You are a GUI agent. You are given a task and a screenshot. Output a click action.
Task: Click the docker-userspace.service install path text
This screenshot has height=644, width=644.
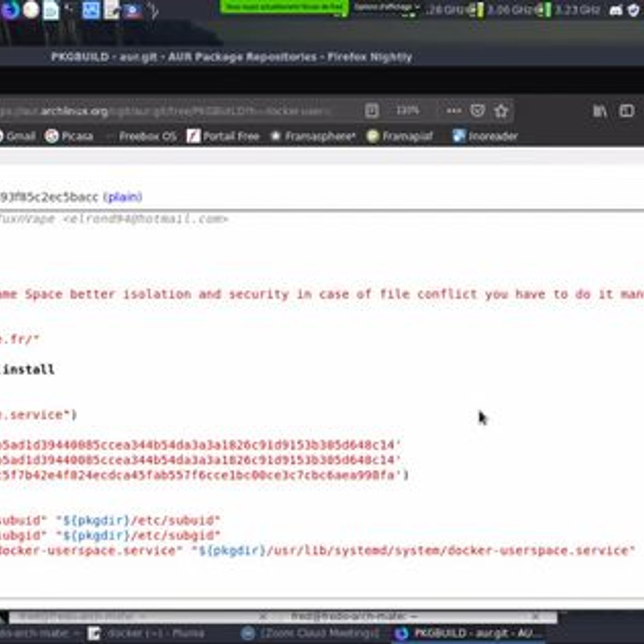414,551
